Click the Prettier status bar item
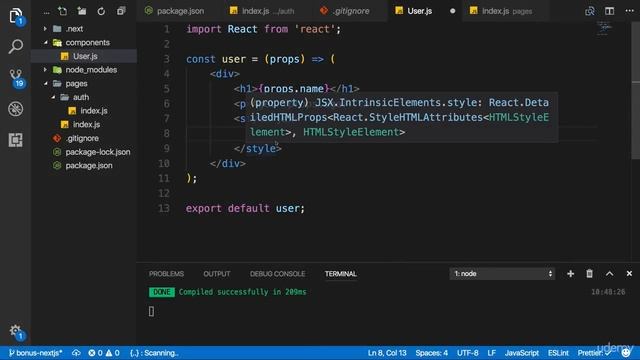 coord(594,353)
